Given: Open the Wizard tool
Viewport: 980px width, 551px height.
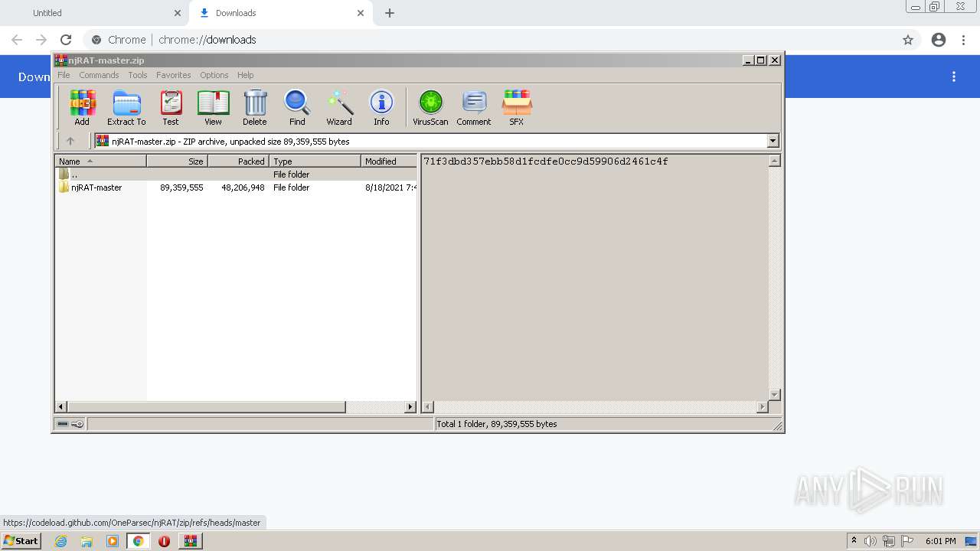Looking at the screenshot, I should coord(339,108).
